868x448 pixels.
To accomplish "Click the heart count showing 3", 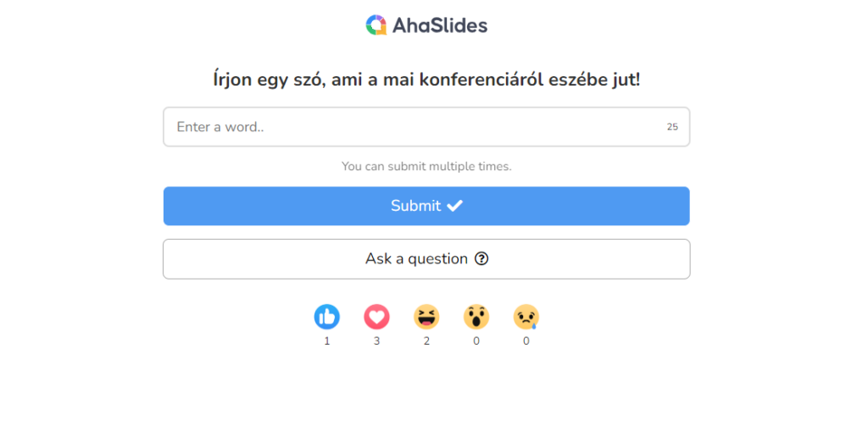I will pos(376,341).
